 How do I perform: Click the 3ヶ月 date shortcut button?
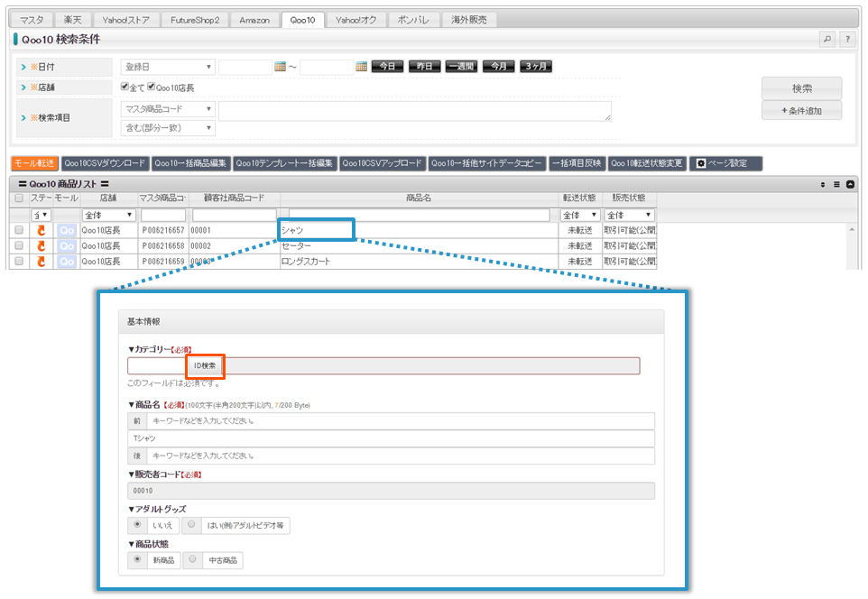tap(536, 67)
